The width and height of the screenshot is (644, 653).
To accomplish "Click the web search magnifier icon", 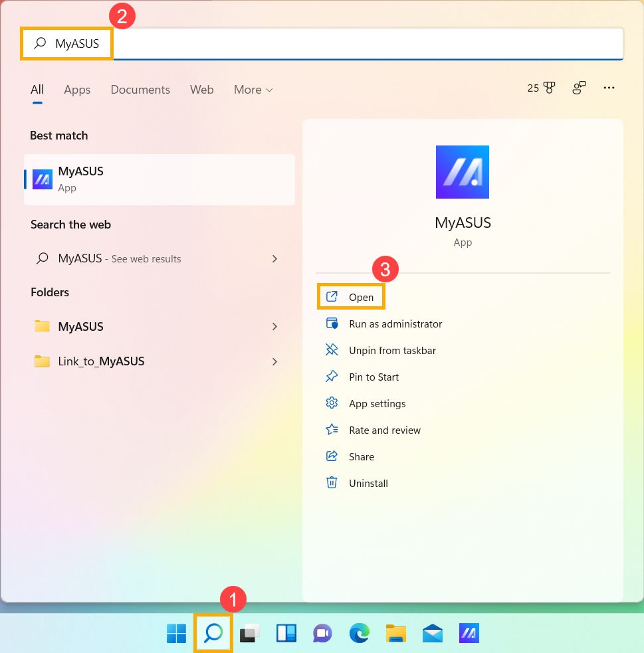I will point(42,258).
